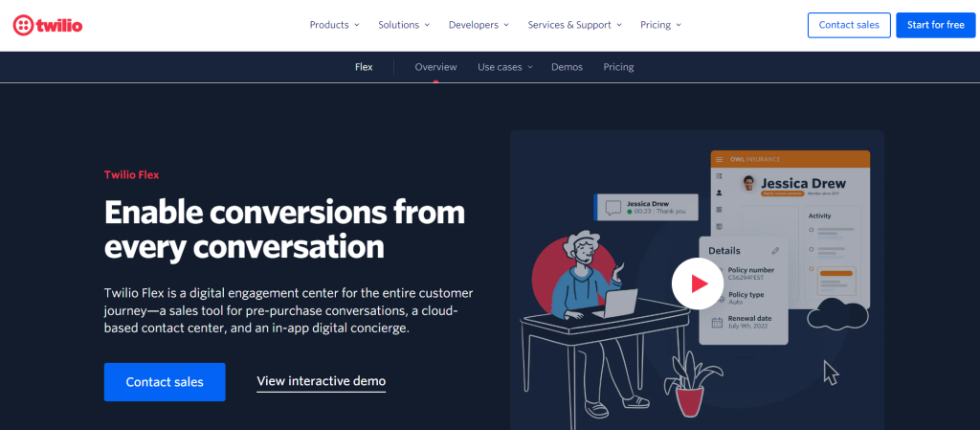
Task: Expand the Use cases submenu
Action: [505, 67]
